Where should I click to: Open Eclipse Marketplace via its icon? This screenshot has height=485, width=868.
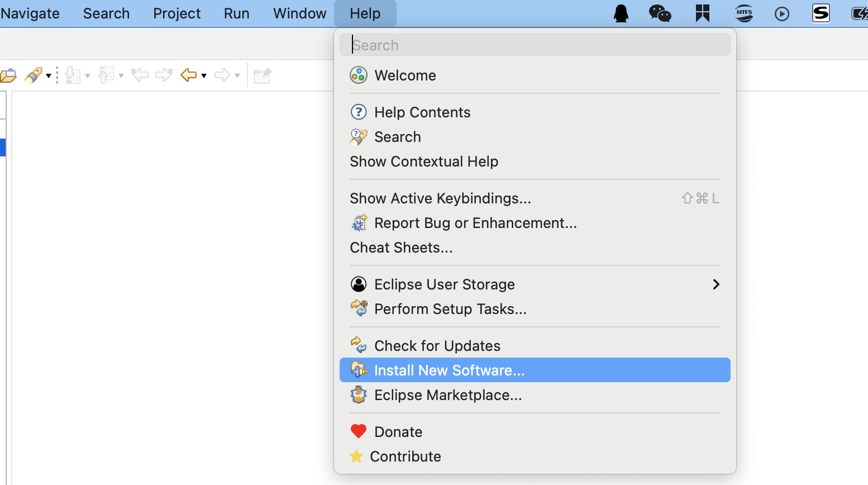[358, 395]
